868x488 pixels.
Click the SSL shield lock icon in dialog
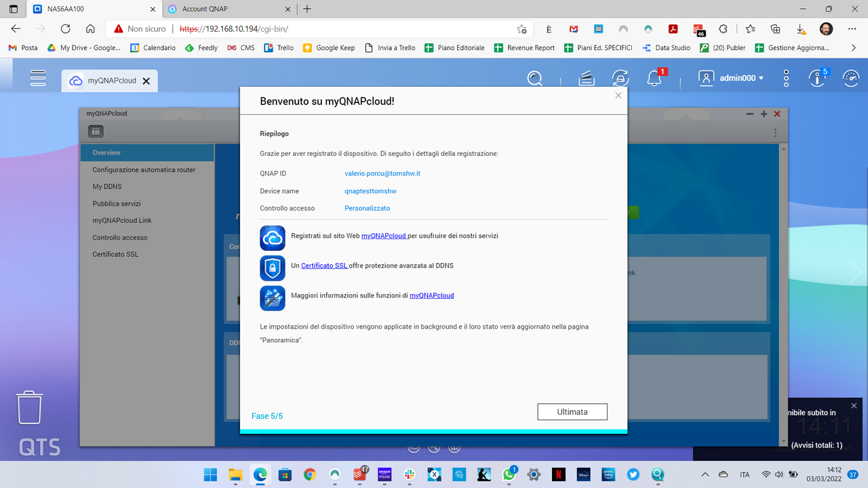pos(273,268)
